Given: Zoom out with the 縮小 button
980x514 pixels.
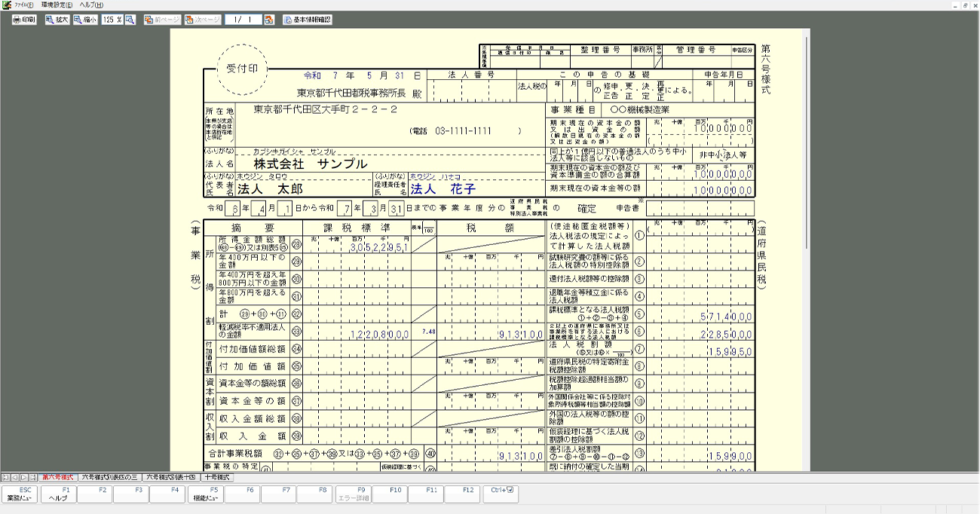Looking at the screenshot, I should (85, 20).
